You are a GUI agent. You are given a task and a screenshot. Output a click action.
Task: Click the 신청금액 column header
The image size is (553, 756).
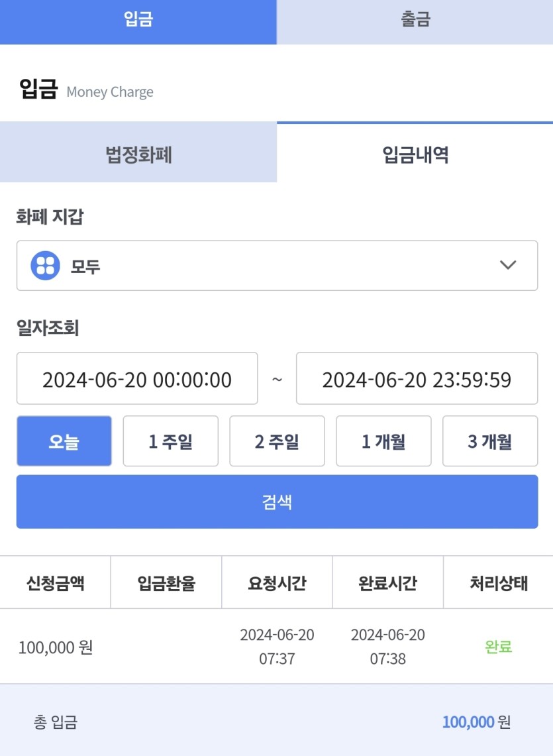(55, 583)
